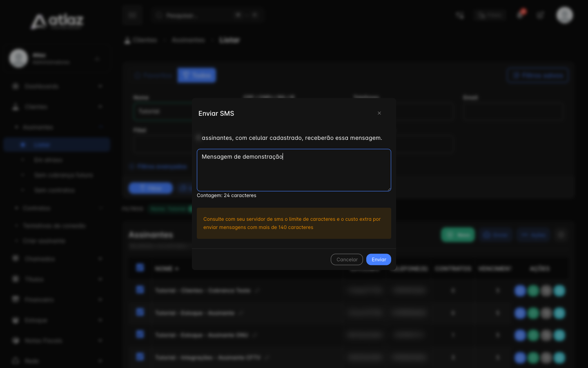
Task: Click the atlaz logo behind the dialog
Action: (57, 21)
